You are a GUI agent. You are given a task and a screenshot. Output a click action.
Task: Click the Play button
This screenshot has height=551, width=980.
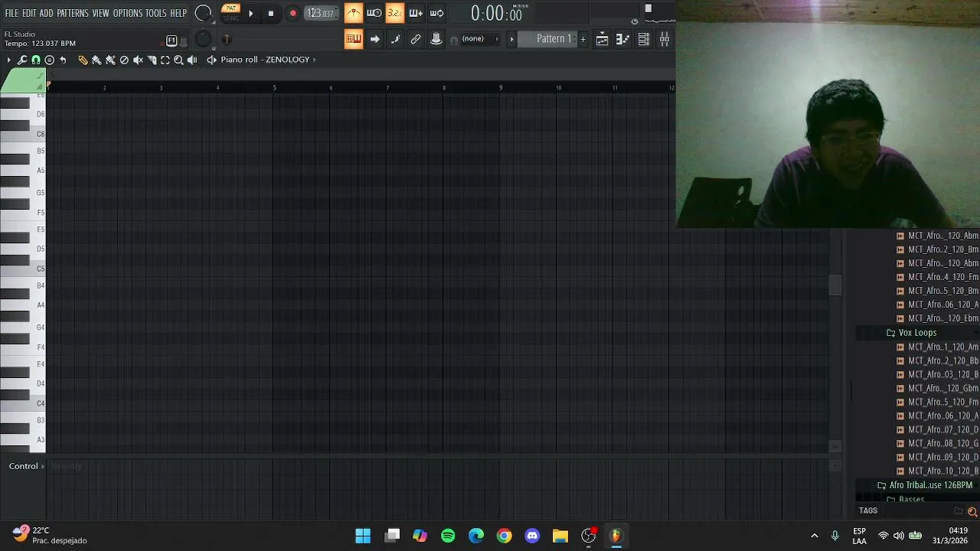(x=250, y=13)
